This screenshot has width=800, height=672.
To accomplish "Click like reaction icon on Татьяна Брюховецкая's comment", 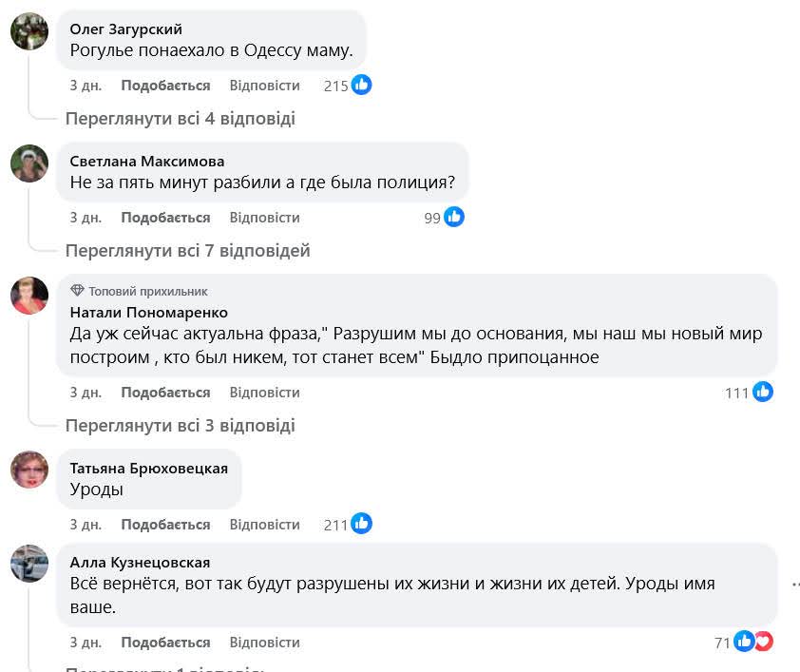I will tap(361, 524).
